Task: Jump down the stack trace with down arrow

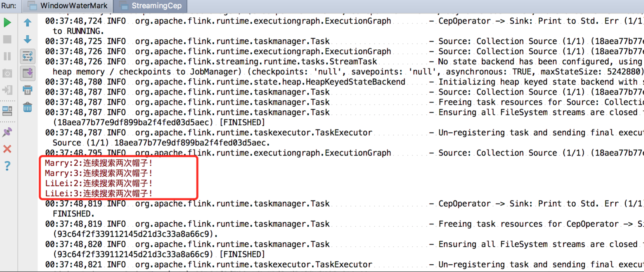Action: coord(27,39)
